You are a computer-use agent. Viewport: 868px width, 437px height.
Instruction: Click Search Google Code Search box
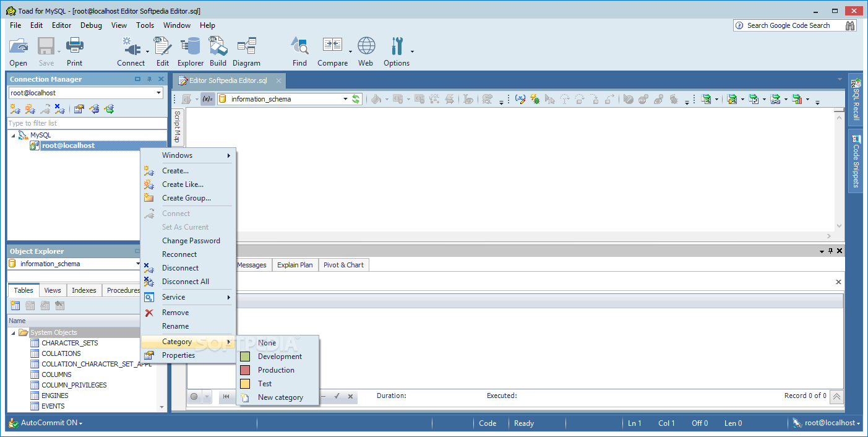click(788, 25)
